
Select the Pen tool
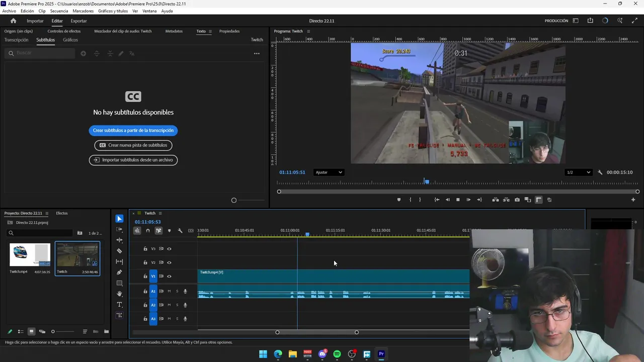pos(119,273)
